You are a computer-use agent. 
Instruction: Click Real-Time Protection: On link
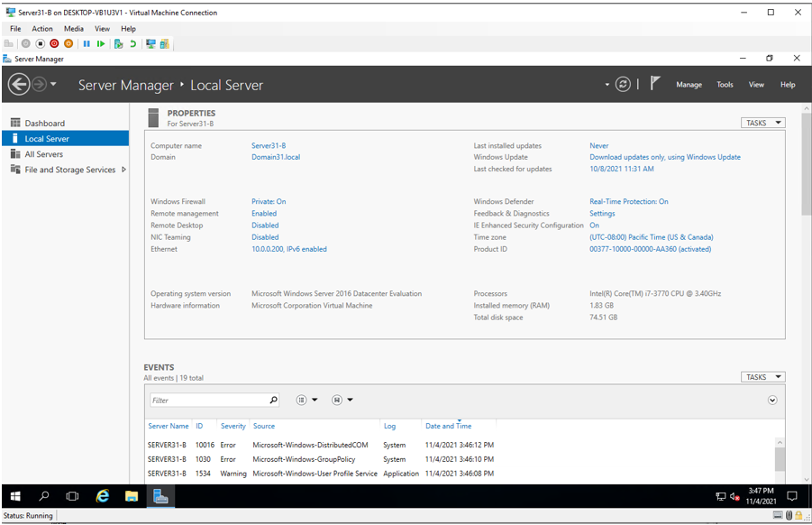pyautogui.click(x=629, y=201)
